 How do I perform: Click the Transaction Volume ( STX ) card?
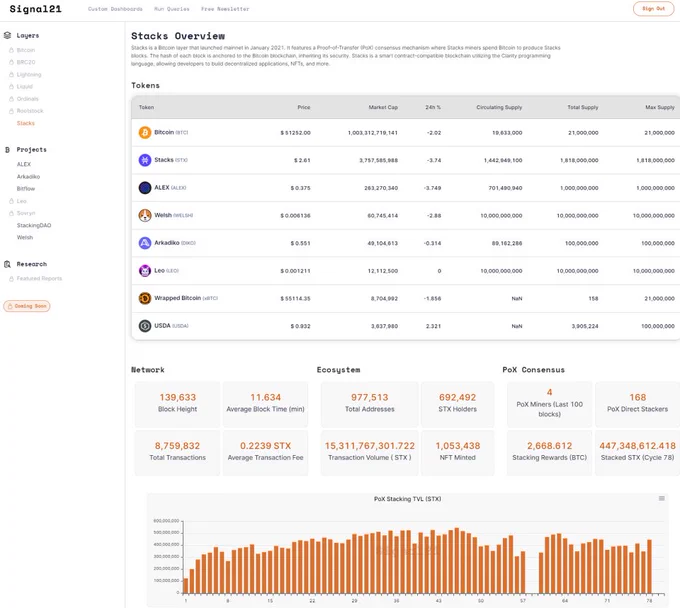369,452
